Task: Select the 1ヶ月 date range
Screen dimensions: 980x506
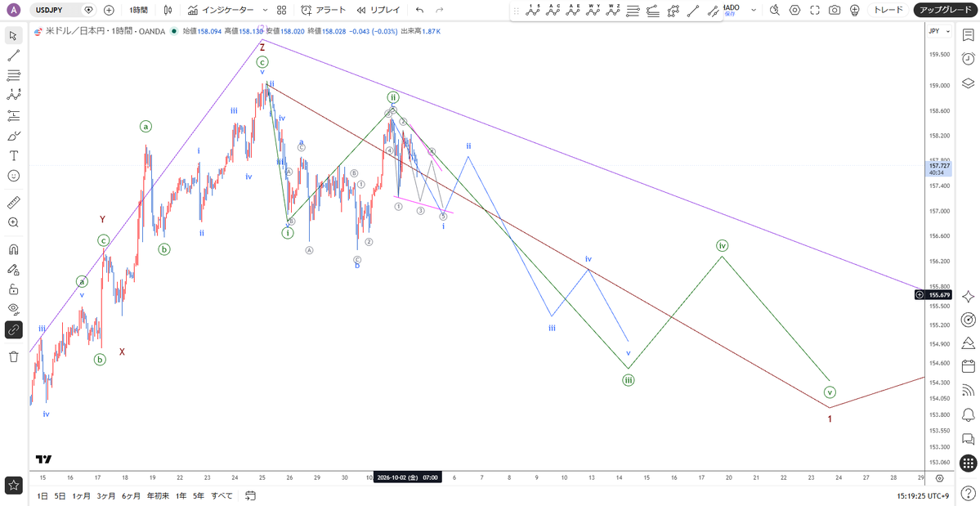Action: [x=81, y=496]
